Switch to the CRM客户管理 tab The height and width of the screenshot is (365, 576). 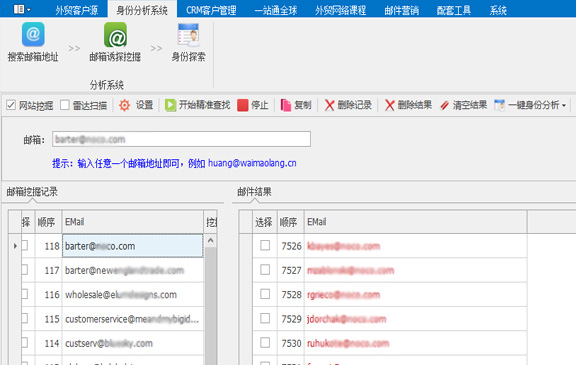click(x=211, y=10)
